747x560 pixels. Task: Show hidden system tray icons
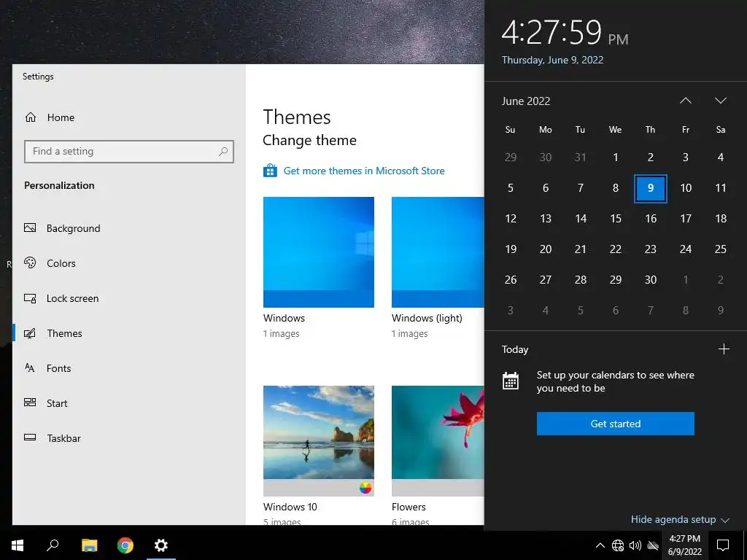click(600, 545)
